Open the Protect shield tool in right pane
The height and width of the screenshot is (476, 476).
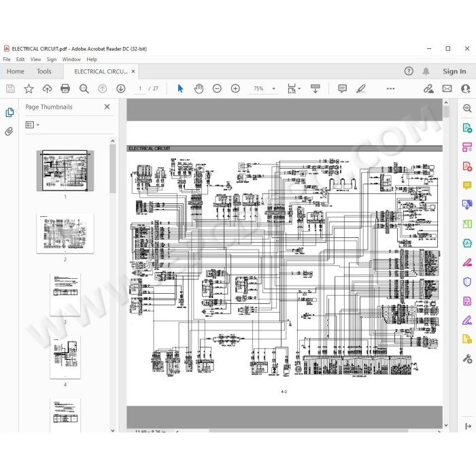pos(467,282)
